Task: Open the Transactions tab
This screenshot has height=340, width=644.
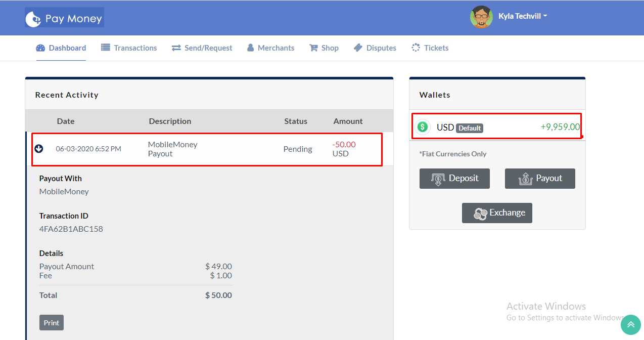Action: coord(135,48)
